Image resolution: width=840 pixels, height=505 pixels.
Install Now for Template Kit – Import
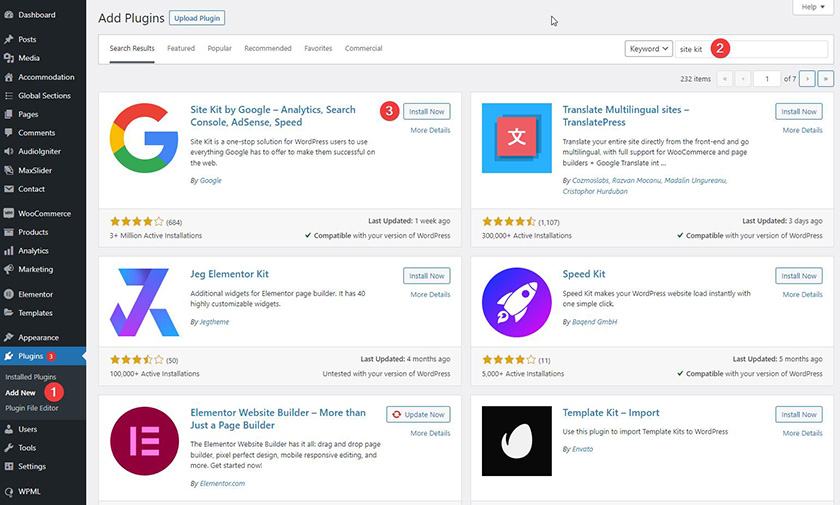tap(799, 414)
